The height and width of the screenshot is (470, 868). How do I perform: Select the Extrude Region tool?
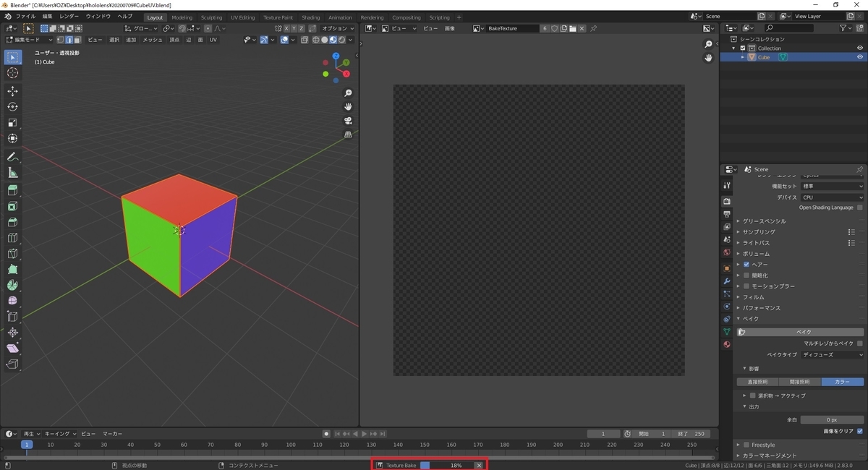pos(12,190)
